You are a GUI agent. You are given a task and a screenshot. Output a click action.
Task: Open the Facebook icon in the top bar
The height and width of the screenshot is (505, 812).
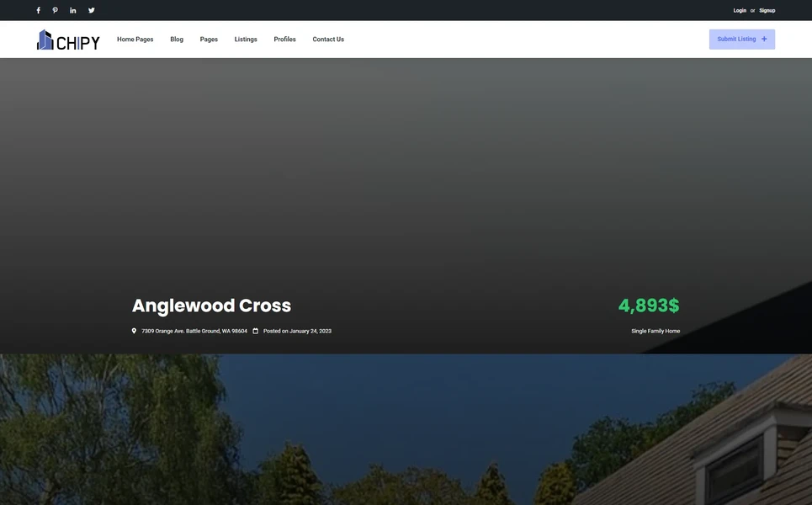38,10
